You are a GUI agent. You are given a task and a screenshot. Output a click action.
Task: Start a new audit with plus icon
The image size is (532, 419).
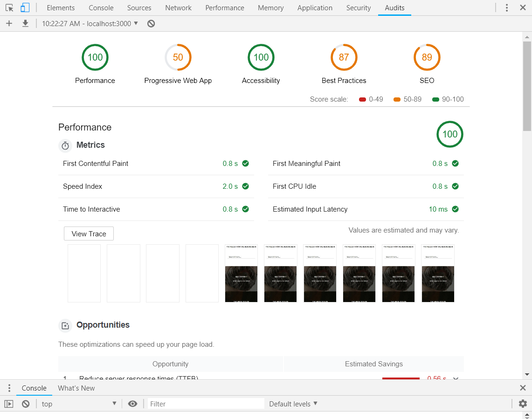click(x=9, y=23)
